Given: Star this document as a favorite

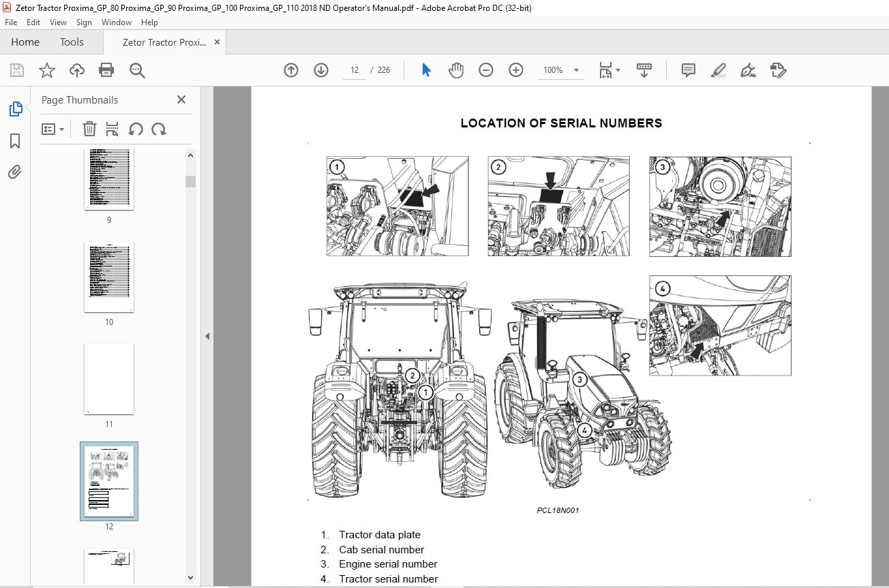Looking at the screenshot, I should coord(46,70).
